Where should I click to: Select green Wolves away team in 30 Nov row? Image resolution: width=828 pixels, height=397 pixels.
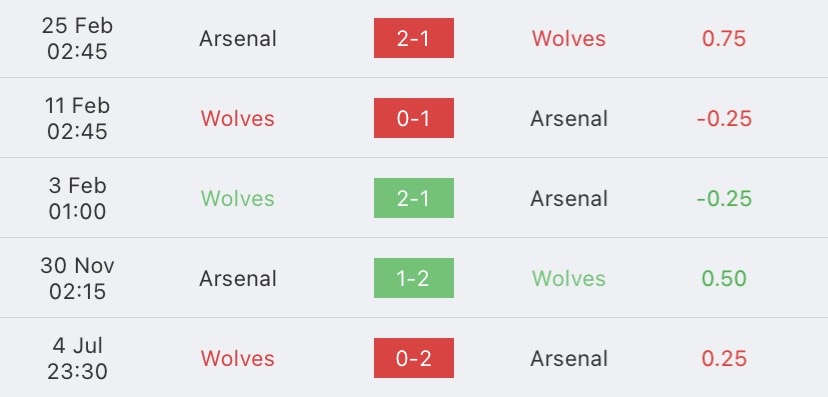click(x=569, y=278)
